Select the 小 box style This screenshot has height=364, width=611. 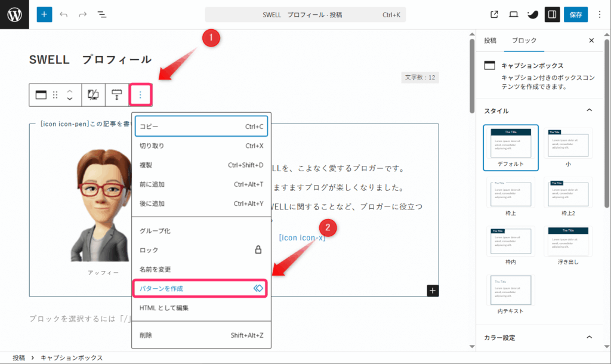568,148
